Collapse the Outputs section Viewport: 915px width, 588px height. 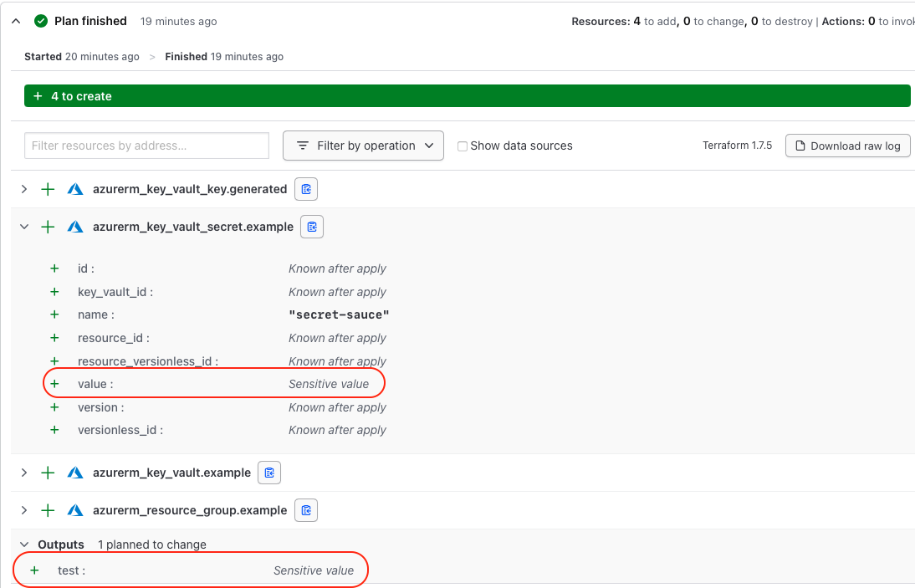[x=24, y=545]
